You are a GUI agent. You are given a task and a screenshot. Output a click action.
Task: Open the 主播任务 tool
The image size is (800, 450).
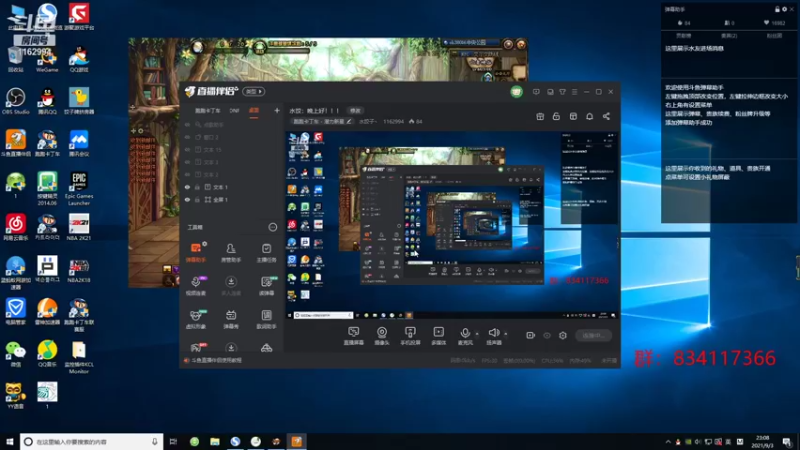tap(266, 253)
